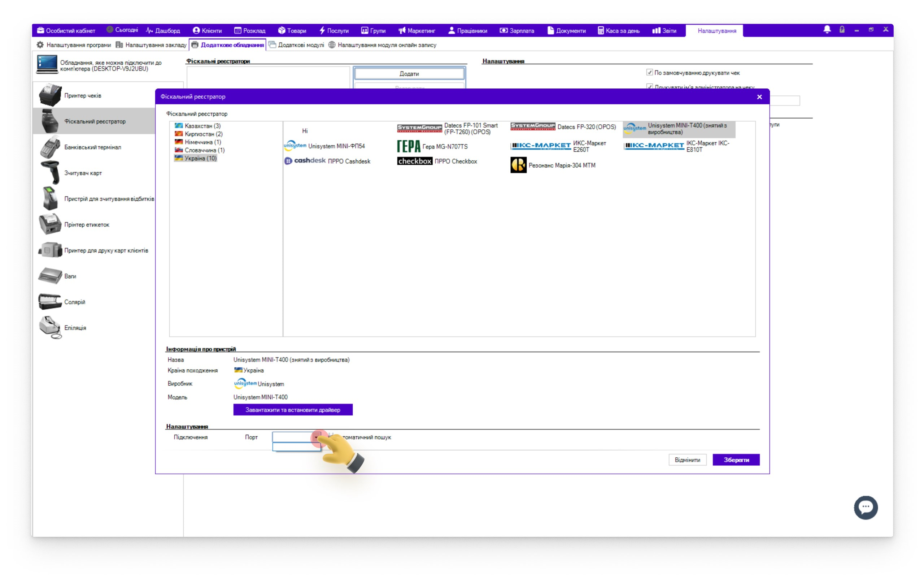
Task: Select Німеччина (1) in country tree
Action: coord(198,142)
